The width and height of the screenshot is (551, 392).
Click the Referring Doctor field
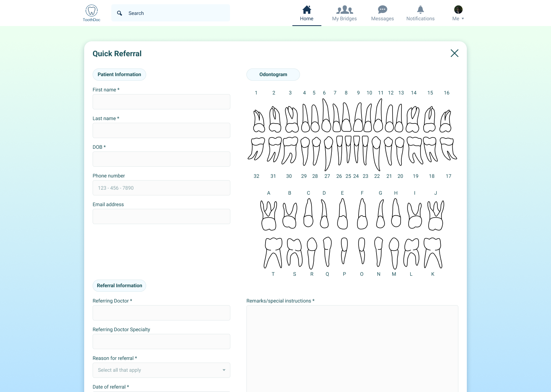coord(161,313)
